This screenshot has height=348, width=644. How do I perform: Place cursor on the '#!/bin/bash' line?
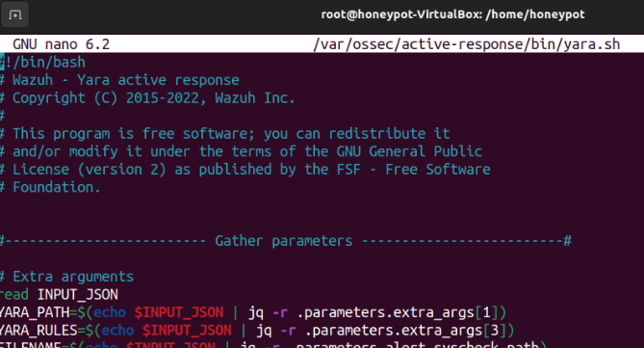tap(42, 62)
